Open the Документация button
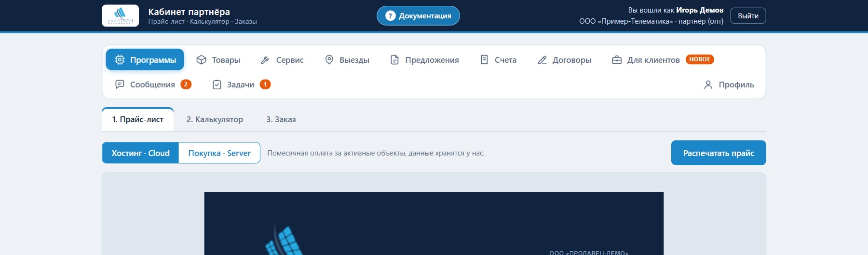 (418, 15)
